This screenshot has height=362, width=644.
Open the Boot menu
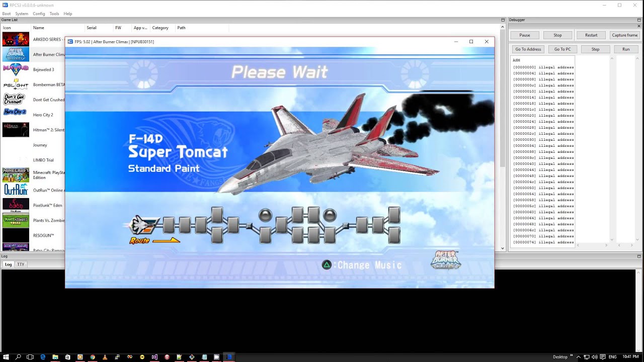coord(6,14)
